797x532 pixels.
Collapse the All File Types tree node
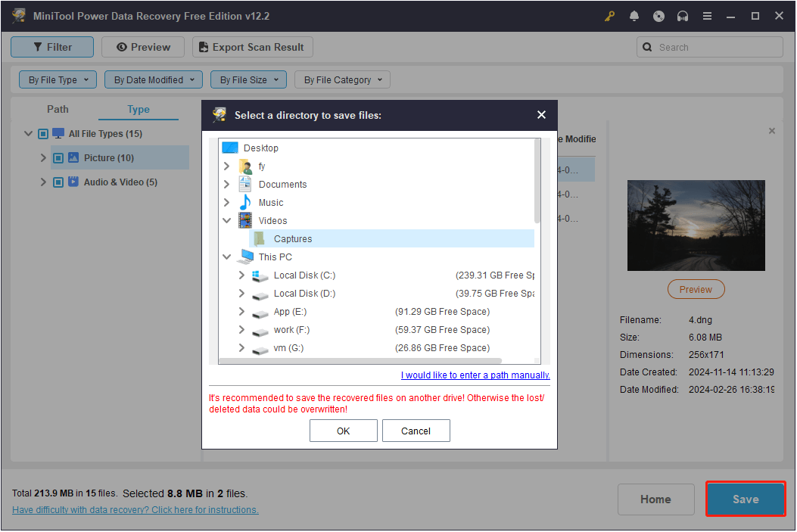pyautogui.click(x=29, y=134)
